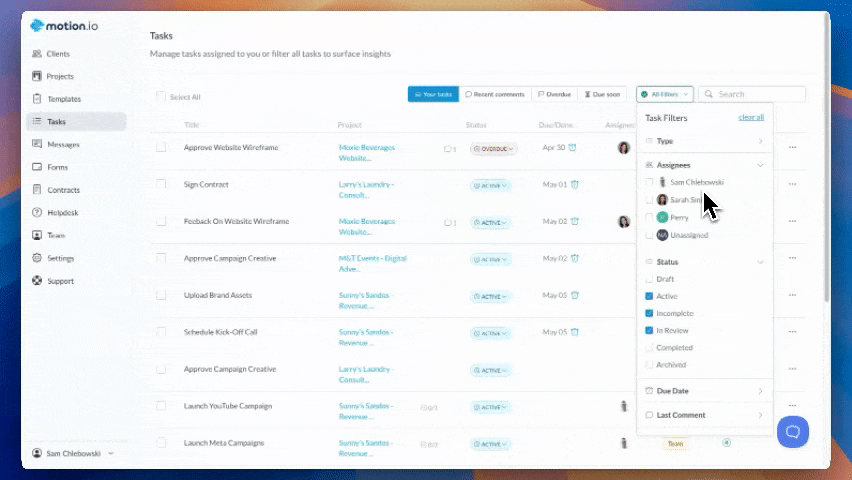Viewport: 852px width, 480px height.
Task: Open Projects from the sidebar
Action: click(53, 76)
